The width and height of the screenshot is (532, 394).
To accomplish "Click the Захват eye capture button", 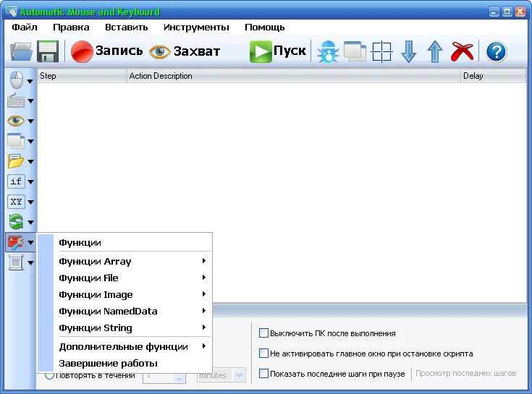I will pyautogui.click(x=185, y=51).
